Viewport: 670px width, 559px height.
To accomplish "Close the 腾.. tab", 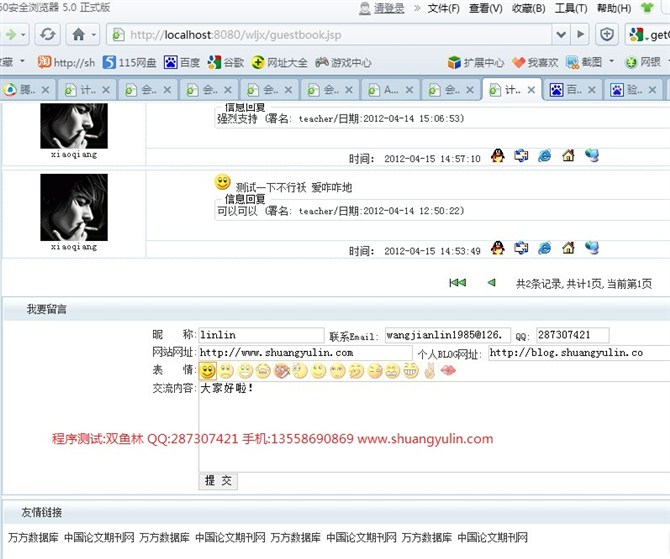I will click(46, 90).
